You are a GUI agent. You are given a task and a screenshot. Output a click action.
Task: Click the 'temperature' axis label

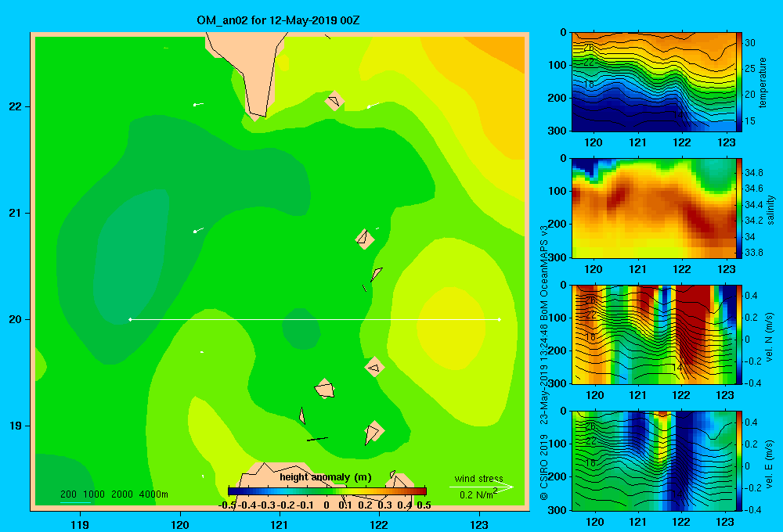point(763,82)
